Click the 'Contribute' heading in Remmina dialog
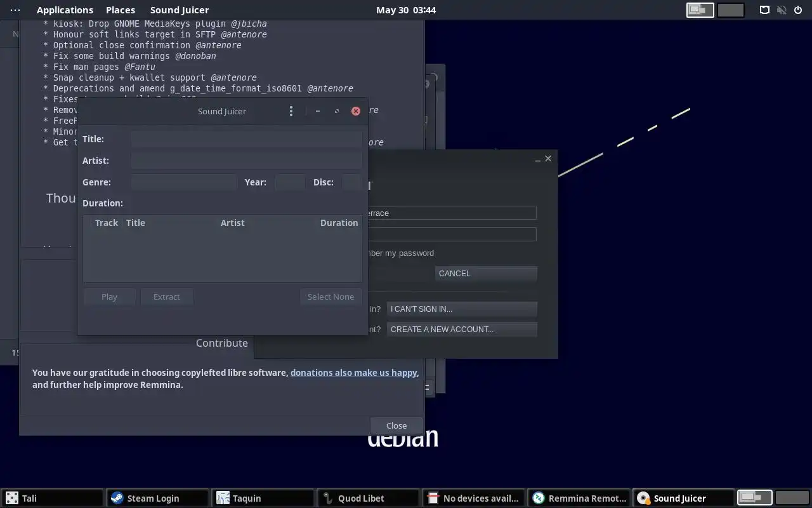 [x=222, y=343]
